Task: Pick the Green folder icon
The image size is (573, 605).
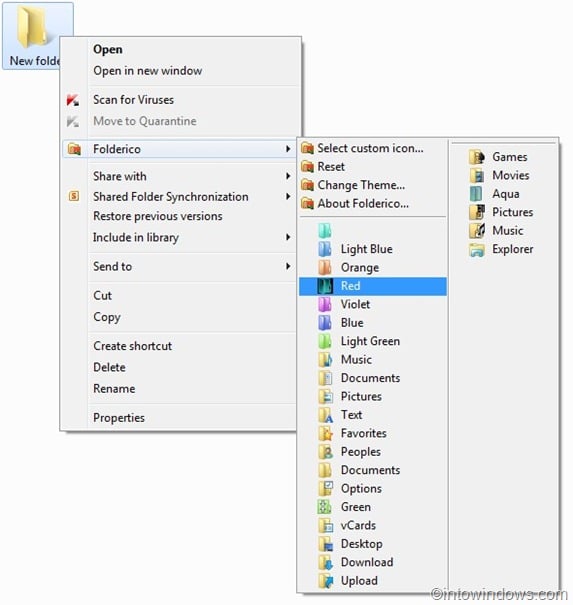Action: (325, 507)
